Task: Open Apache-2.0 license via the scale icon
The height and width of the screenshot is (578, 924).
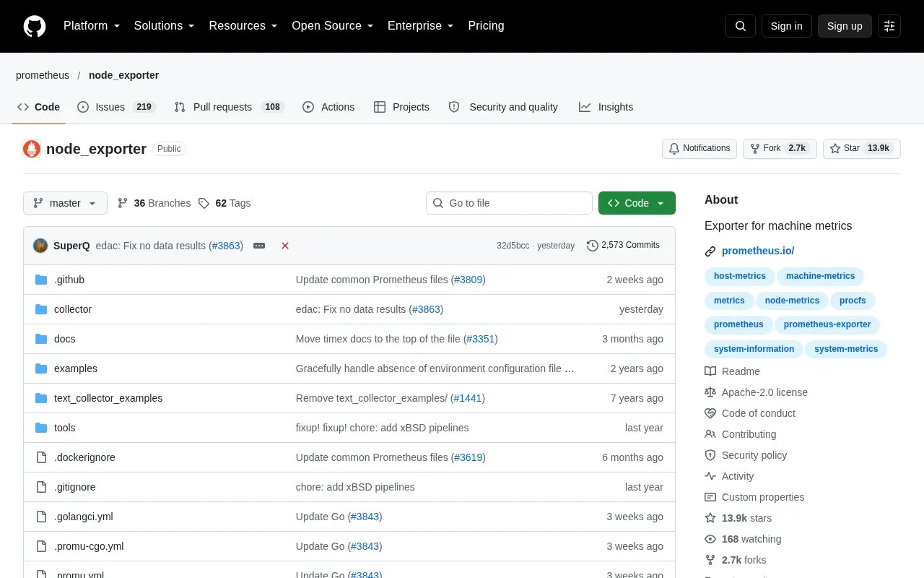Action: (710, 392)
